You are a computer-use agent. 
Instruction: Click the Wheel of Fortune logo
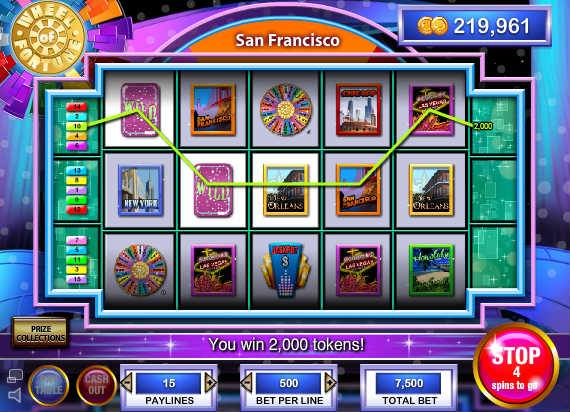(47, 37)
